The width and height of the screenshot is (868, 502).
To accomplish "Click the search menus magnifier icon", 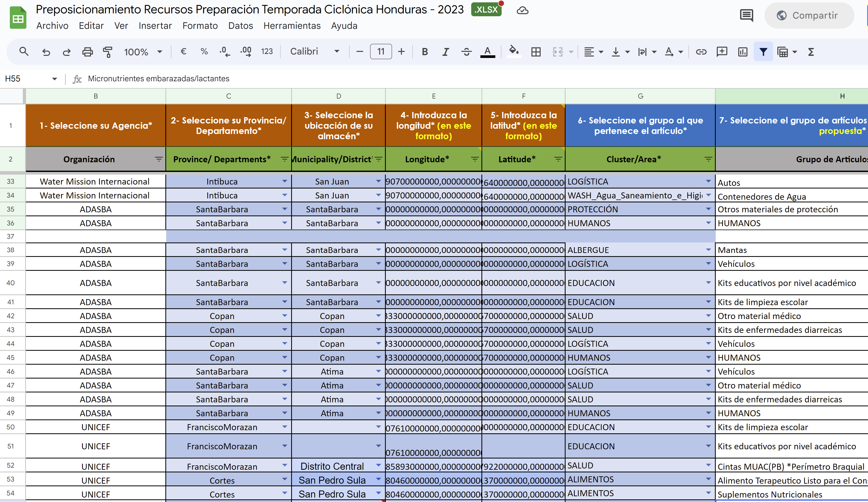I will pyautogui.click(x=24, y=52).
